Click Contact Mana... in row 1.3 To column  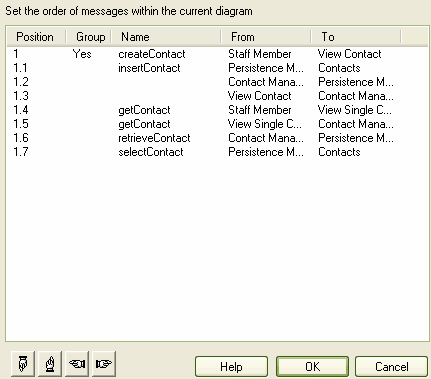[x=356, y=96]
